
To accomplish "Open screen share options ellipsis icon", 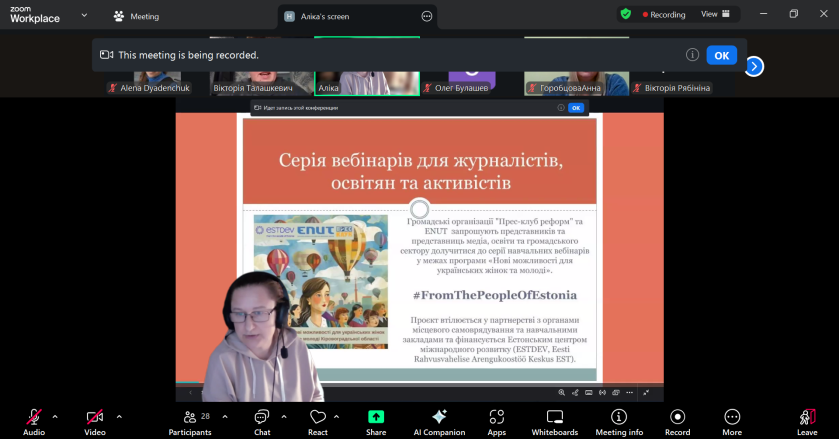I will [426, 17].
